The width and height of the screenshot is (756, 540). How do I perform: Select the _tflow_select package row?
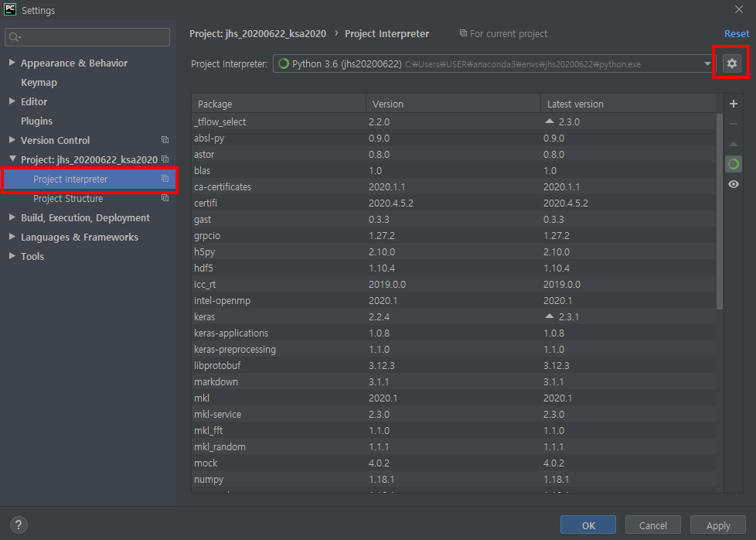(454, 121)
